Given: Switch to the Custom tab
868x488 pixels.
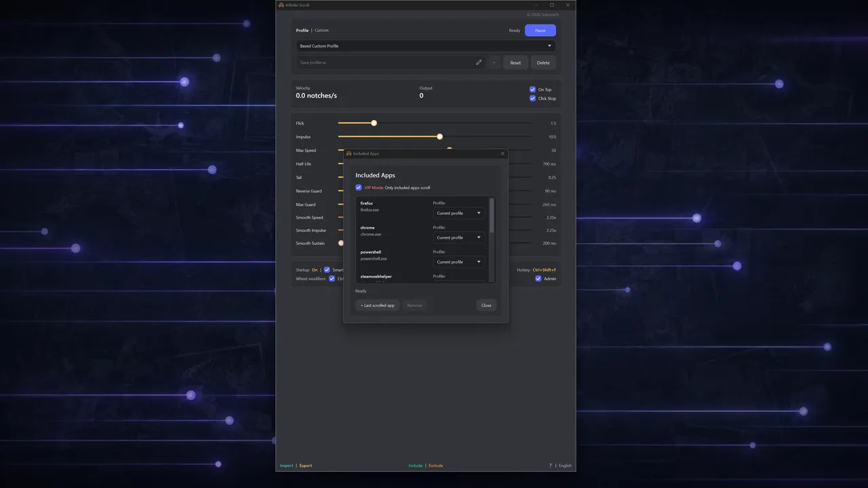Looking at the screenshot, I should coord(321,30).
